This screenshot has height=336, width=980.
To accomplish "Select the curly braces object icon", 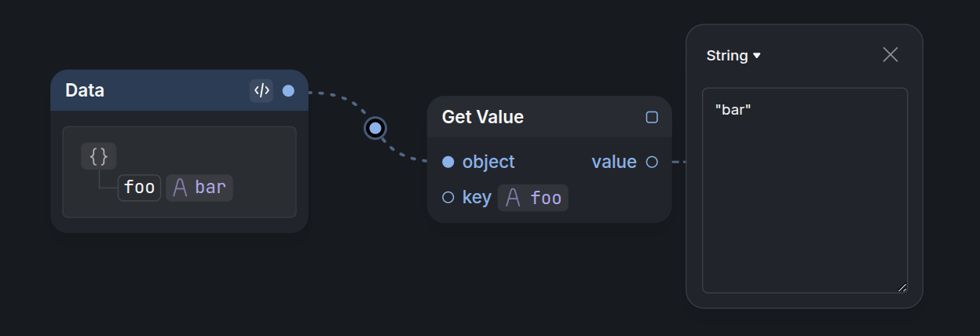I will [98, 156].
